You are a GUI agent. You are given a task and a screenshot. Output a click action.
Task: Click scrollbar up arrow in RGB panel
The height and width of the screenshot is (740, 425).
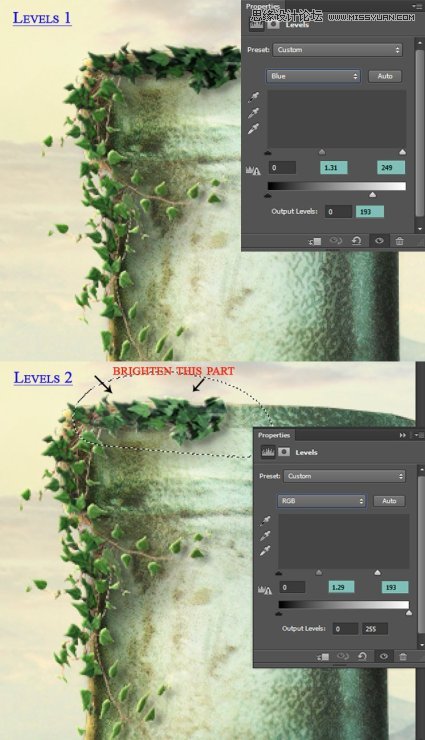pyautogui.click(x=421, y=468)
